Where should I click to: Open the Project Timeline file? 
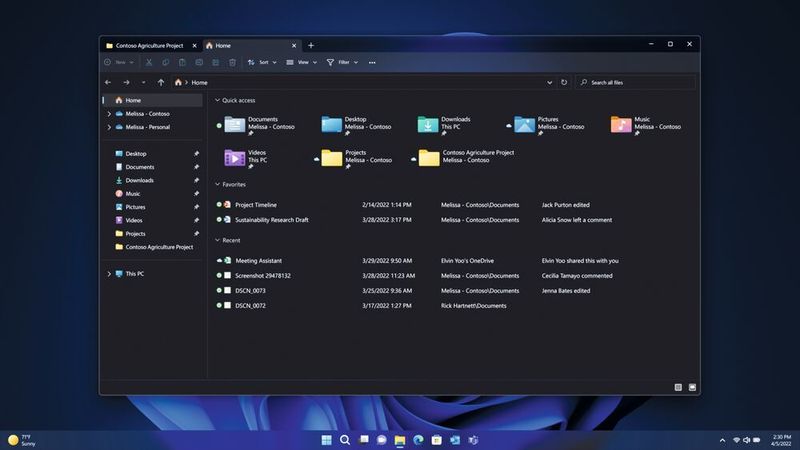pyautogui.click(x=256, y=205)
